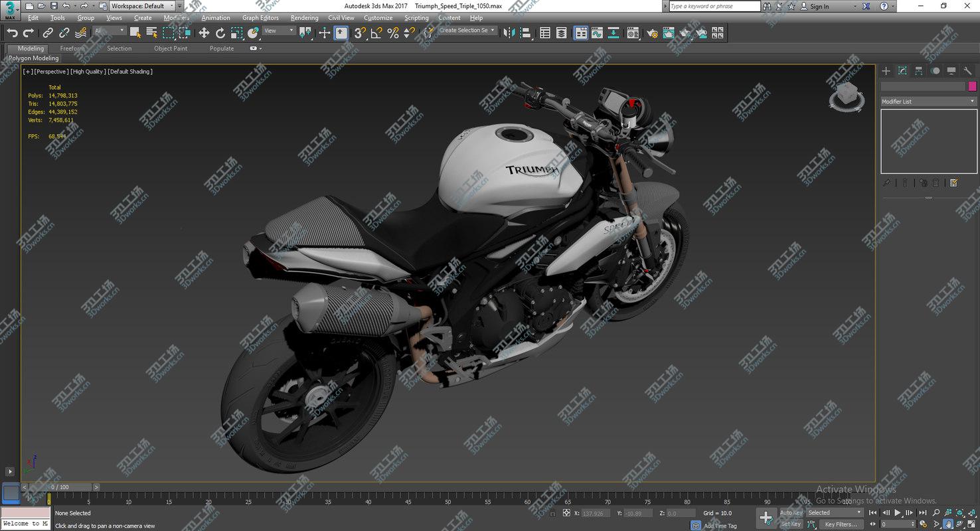
Task: Toggle Spinner Snap button
Action: tap(409, 33)
